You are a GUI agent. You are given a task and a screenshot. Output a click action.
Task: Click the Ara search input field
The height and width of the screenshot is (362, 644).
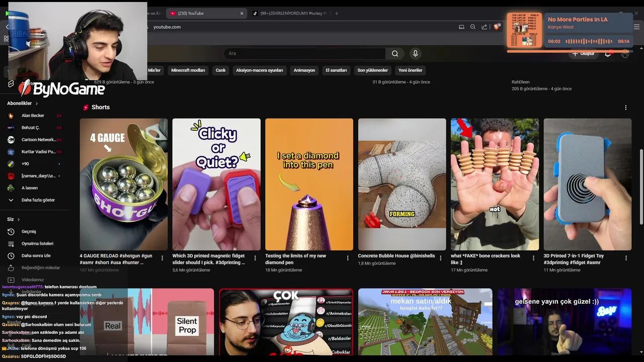pyautogui.click(x=304, y=53)
